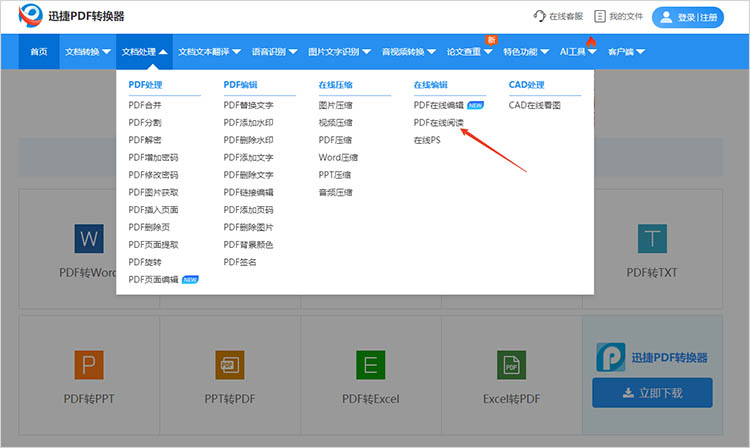This screenshot has height=448, width=750.
Task: Open PDF删除文字 menu entry
Action: [248, 175]
